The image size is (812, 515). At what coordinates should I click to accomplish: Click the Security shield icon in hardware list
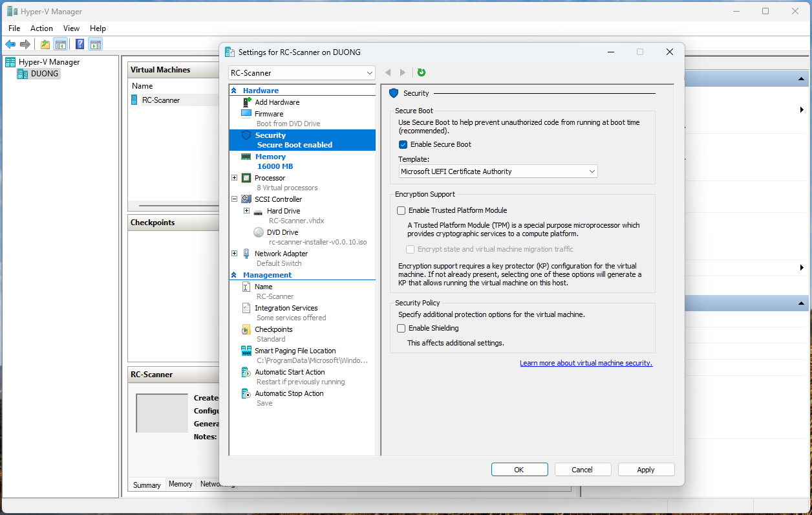(x=246, y=135)
